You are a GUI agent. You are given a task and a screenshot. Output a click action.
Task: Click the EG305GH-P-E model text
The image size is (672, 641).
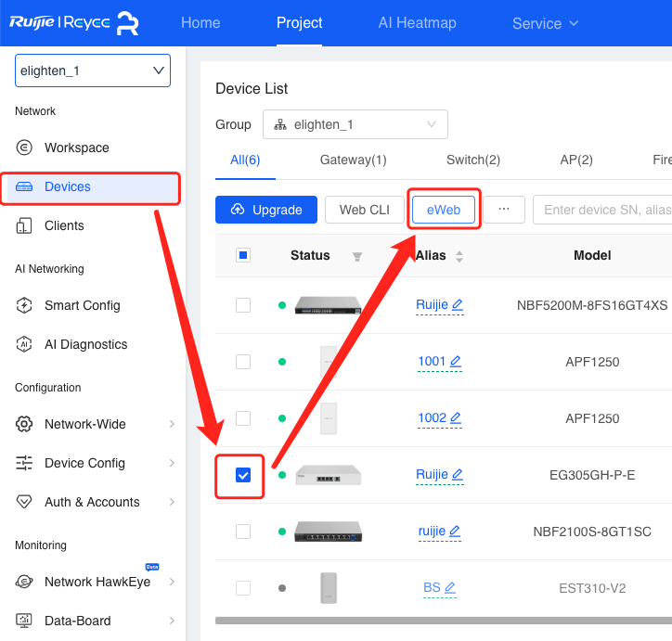pyautogui.click(x=592, y=475)
